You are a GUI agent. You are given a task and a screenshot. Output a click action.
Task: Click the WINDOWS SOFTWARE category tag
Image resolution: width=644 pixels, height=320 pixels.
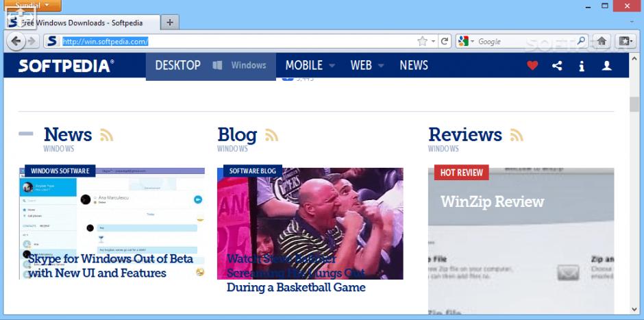60,171
